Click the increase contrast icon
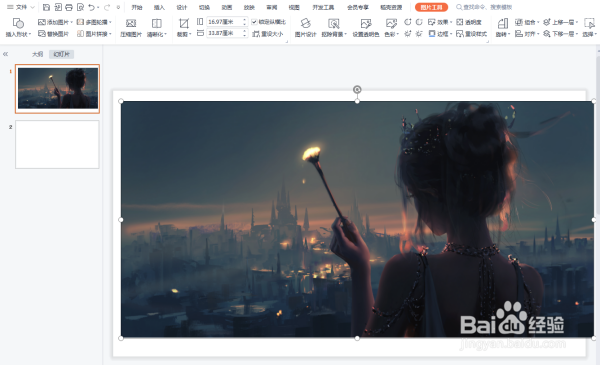Image resolution: width=600 pixels, height=365 pixels. pyautogui.click(x=408, y=22)
